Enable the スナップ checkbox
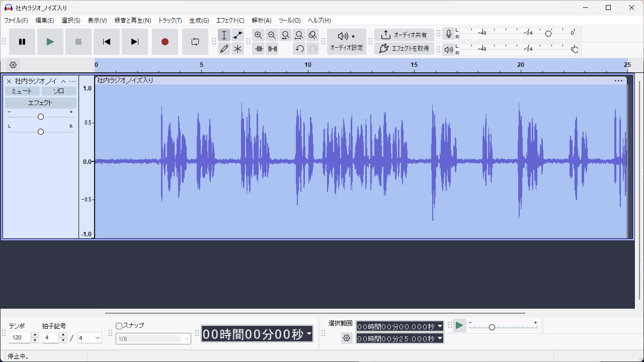644x362 pixels. tap(119, 326)
